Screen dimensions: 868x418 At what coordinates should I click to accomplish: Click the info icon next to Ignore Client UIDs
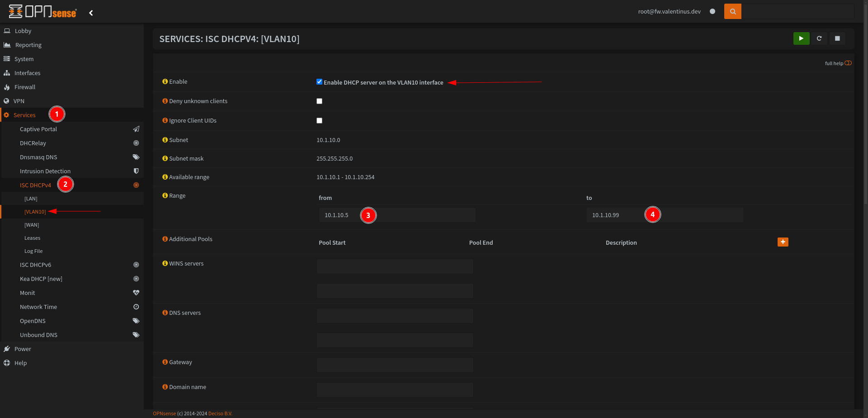tap(165, 120)
